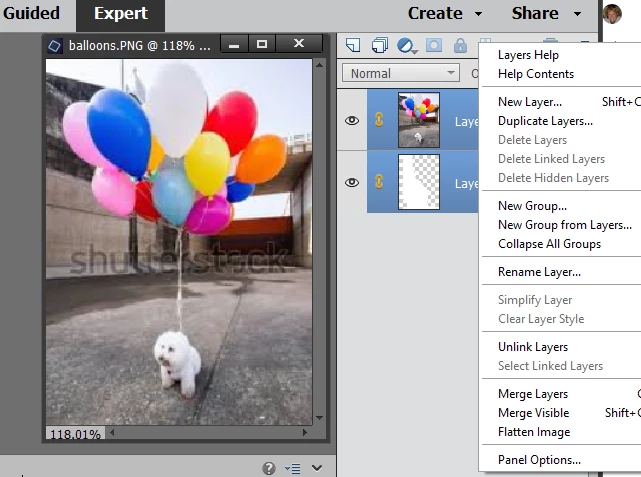The width and height of the screenshot is (641, 477).
Task: Hide the top layer using its eye icon
Action: [352, 121]
